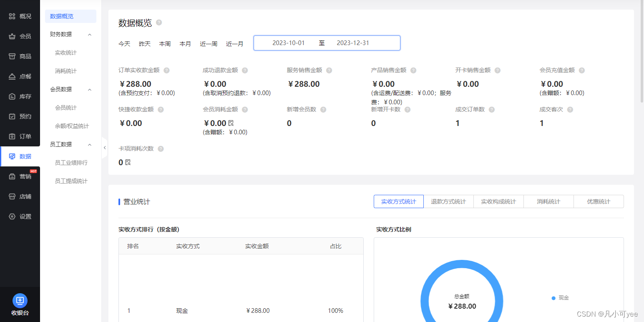Open the 概况 overview icon in sidebar
Viewport: 644px width, 322px height.
pos(12,16)
